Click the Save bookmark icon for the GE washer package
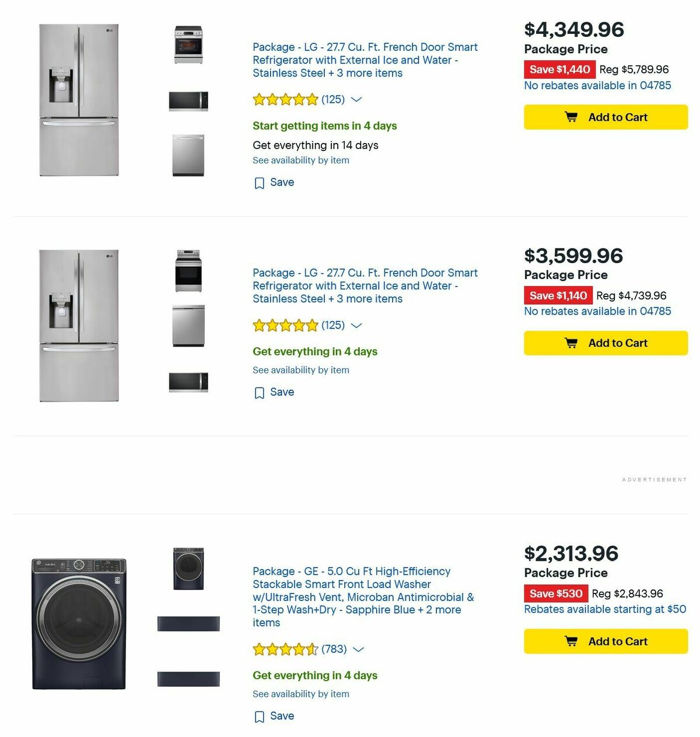700x737 pixels. [x=260, y=716]
